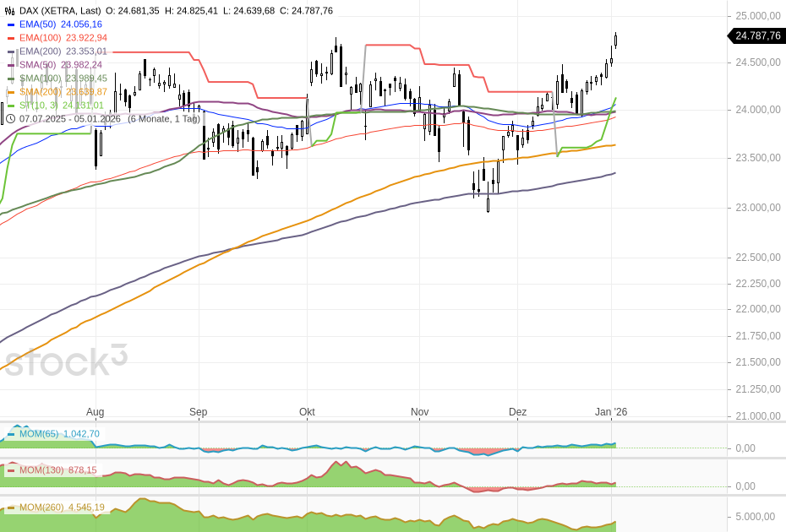Viewport: 786px width, 532px height.
Task: Click the purple SMA(50) line marker
Action: [10, 65]
